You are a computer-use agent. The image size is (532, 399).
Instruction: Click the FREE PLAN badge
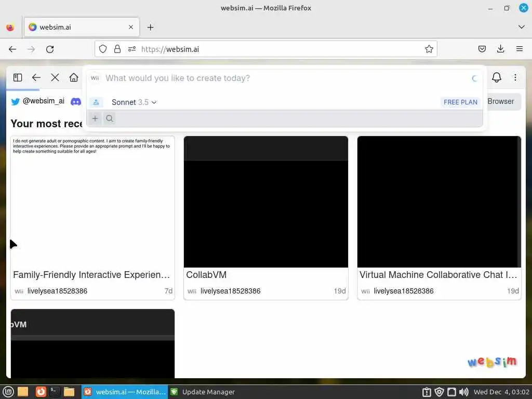click(460, 102)
